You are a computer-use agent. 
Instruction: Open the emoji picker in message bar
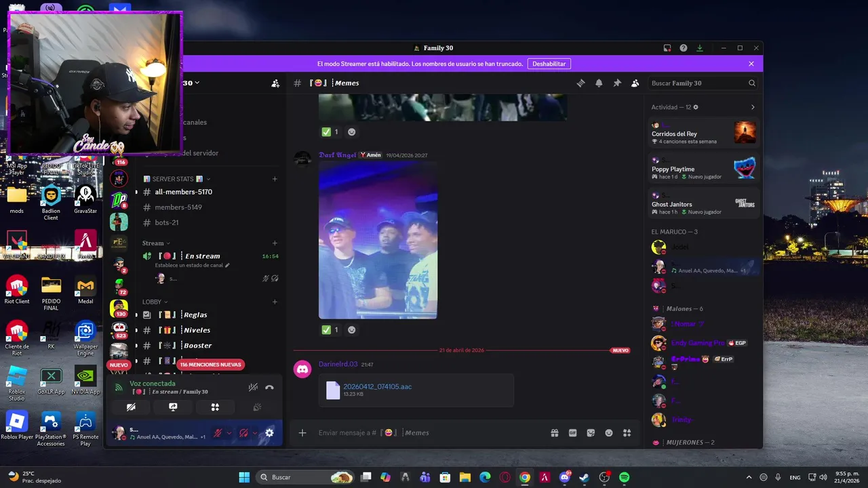(x=609, y=433)
